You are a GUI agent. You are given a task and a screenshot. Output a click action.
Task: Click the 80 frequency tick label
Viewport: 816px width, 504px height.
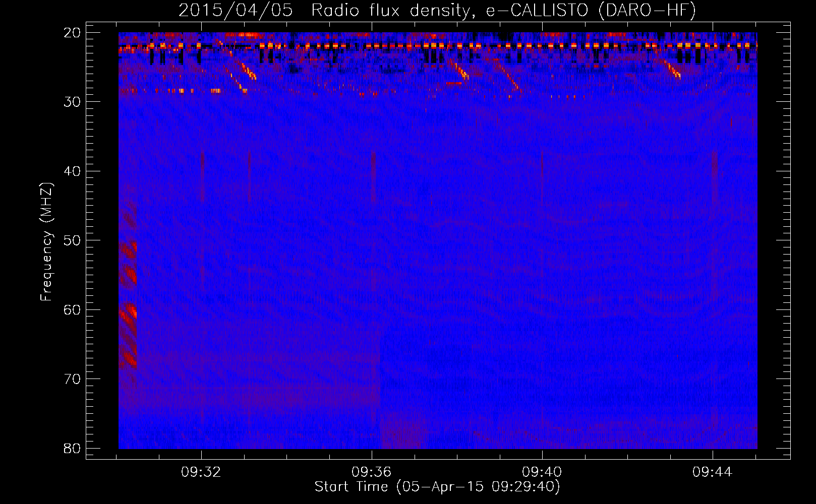pyautogui.click(x=73, y=448)
